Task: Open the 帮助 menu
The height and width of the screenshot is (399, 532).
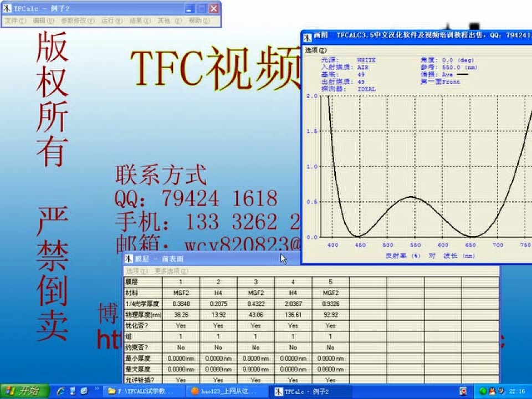Action: 199,21
